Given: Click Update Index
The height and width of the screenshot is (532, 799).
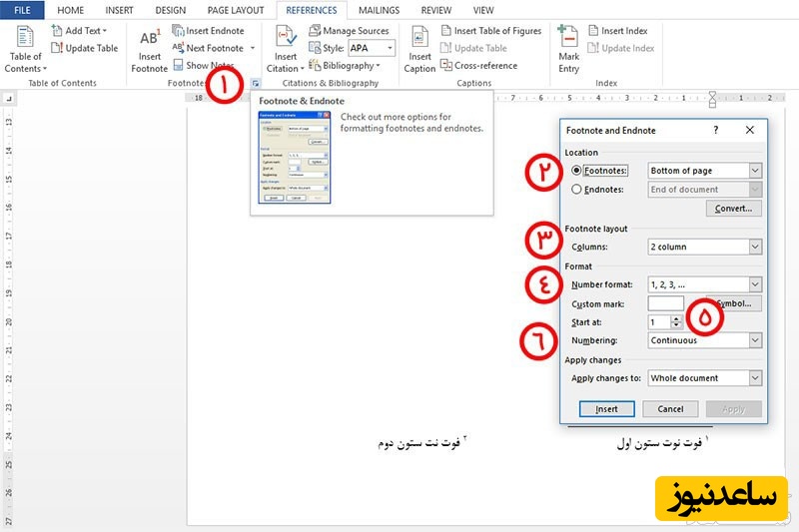Looking at the screenshot, I should (x=621, y=48).
